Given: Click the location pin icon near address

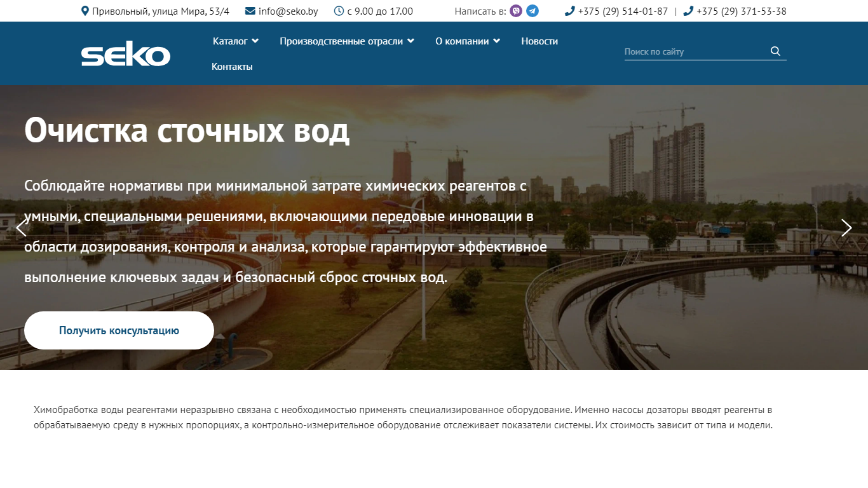Looking at the screenshot, I should (x=85, y=11).
